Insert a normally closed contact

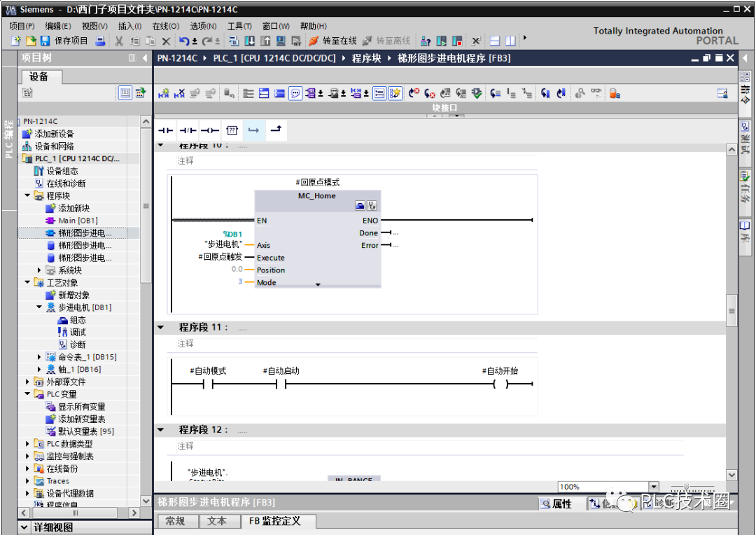(188, 130)
